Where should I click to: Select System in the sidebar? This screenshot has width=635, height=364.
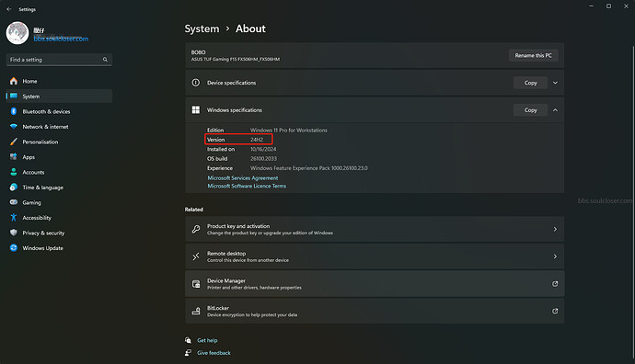point(59,97)
